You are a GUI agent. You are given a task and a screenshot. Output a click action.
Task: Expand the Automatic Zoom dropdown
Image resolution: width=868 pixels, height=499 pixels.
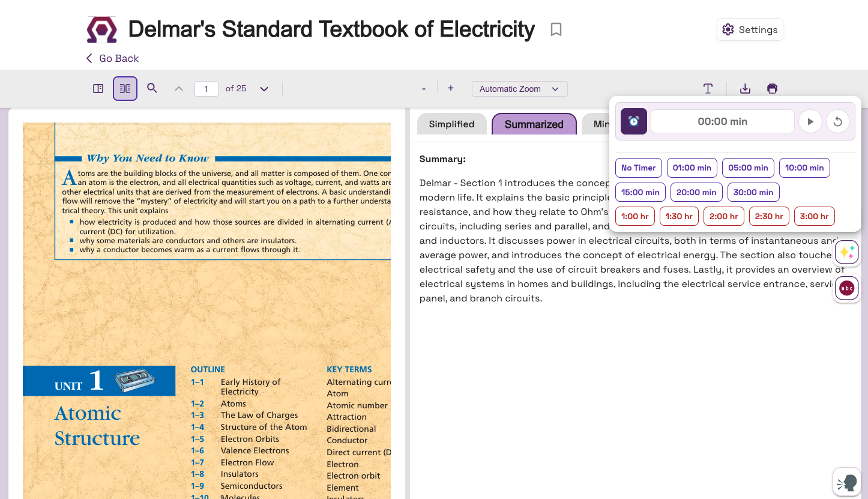pyautogui.click(x=519, y=89)
